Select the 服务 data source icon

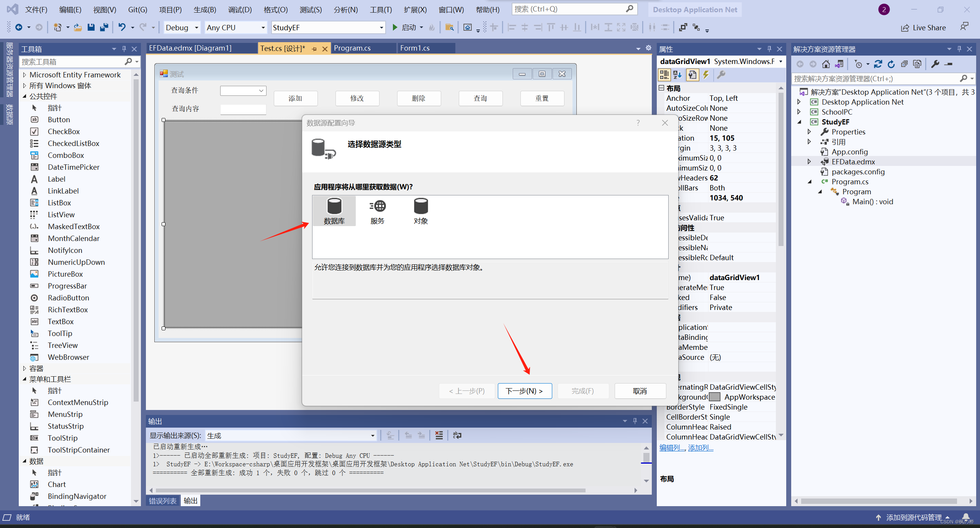(377, 210)
